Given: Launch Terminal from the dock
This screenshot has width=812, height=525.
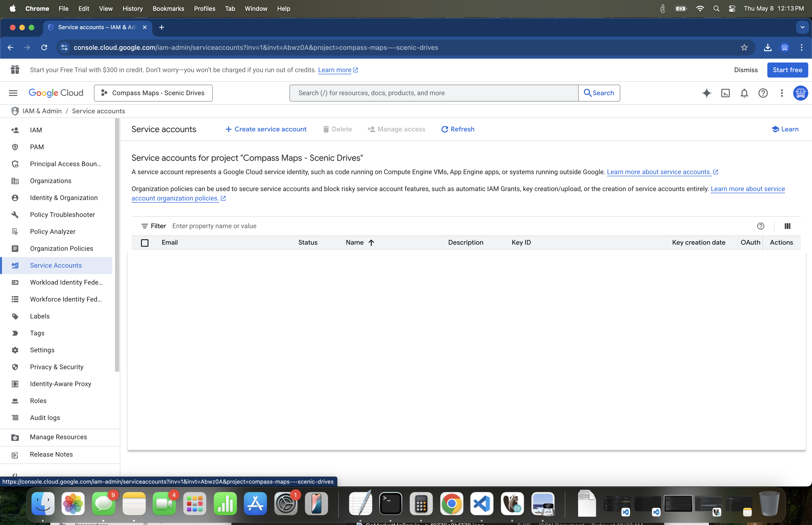Looking at the screenshot, I should tap(390, 504).
